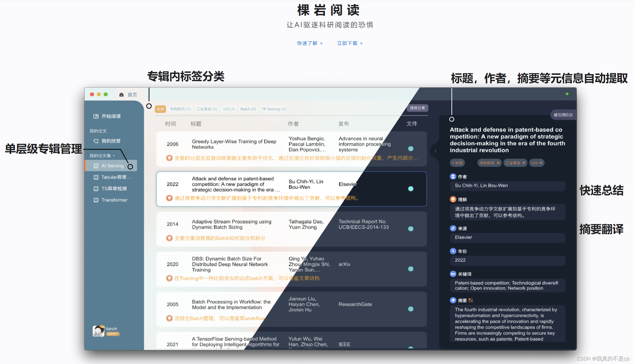
Task: Click the 开始阅读 book icon in sidebar
Action: (x=96, y=116)
